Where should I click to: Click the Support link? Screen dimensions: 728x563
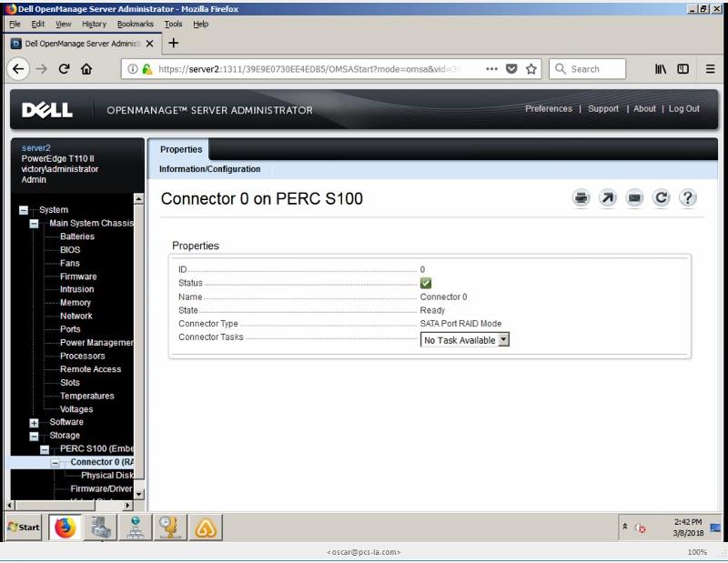click(603, 108)
